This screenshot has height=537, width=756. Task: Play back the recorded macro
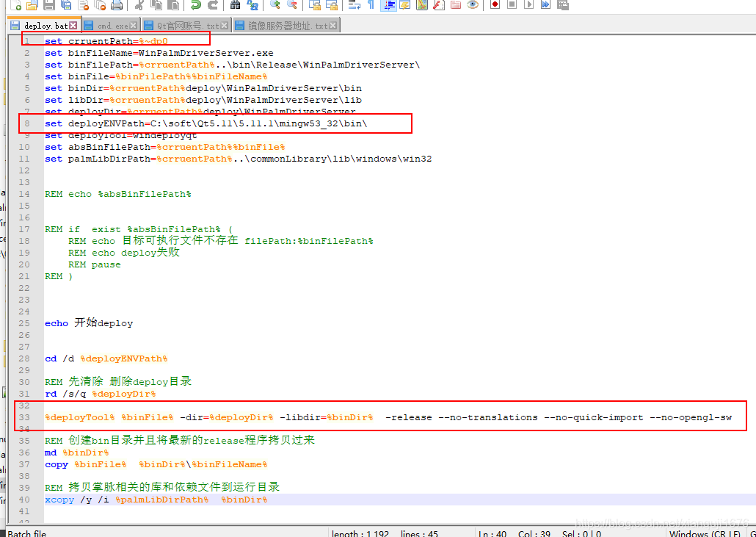(529, 5)
